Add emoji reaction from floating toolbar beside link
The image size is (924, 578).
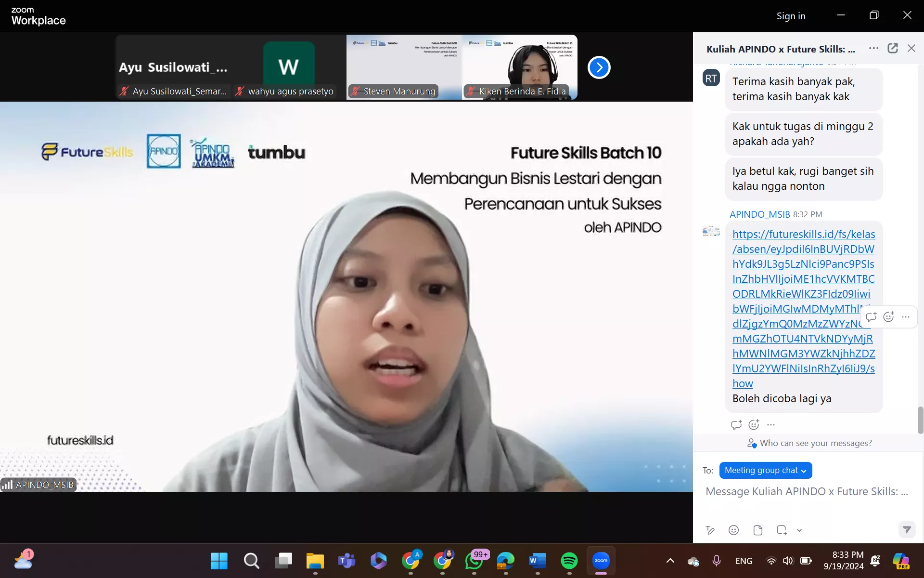tap(889, 316)
